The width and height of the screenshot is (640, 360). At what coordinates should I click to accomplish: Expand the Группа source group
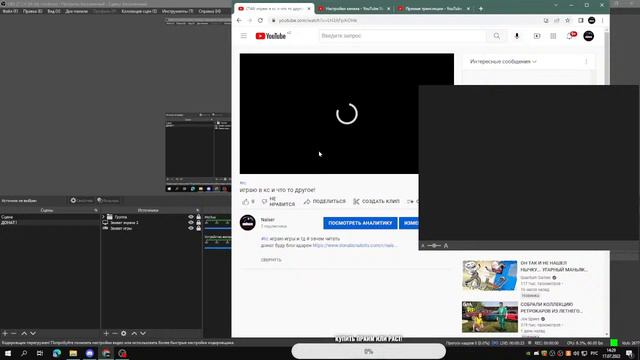pos(104,217)
